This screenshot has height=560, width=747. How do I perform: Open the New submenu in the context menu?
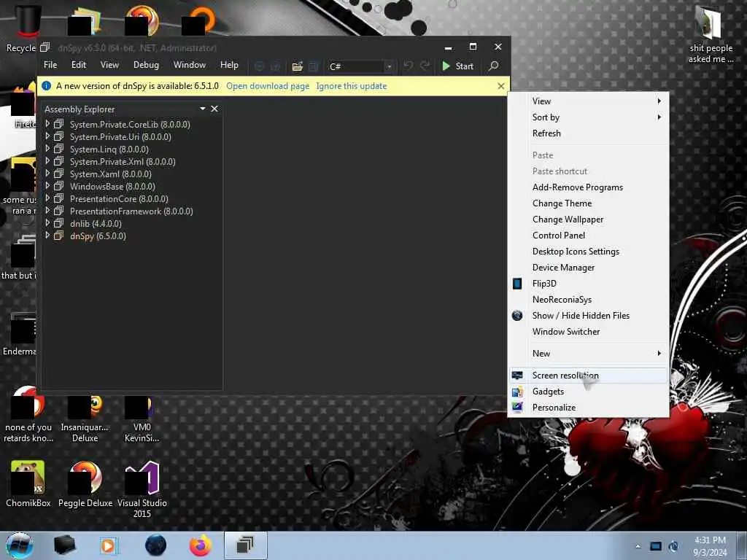tap(589, 354)
